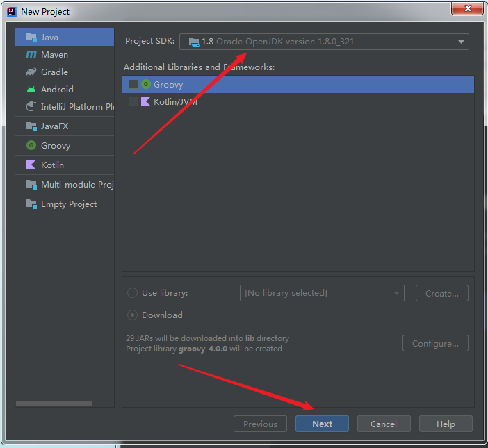This screenshot has width=488, height=448.
Task: Choose JavaFX in the project type list
Action: 65,126
